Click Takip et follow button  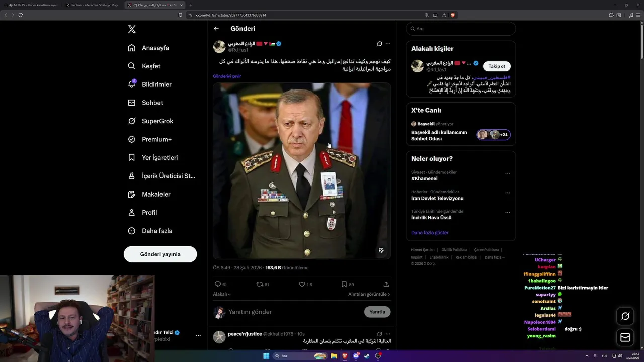point(497,66)
